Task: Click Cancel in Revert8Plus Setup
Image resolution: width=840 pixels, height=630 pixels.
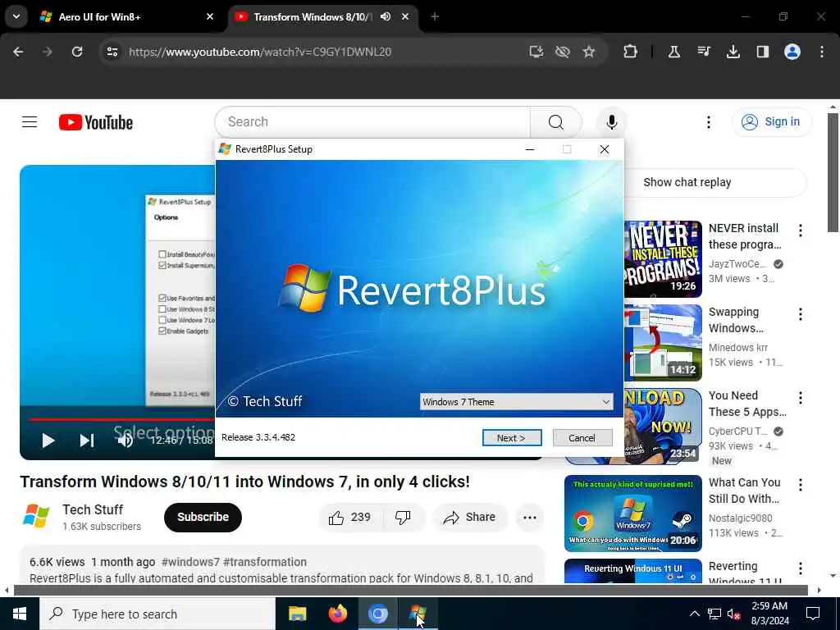Action: click(582, 438)
